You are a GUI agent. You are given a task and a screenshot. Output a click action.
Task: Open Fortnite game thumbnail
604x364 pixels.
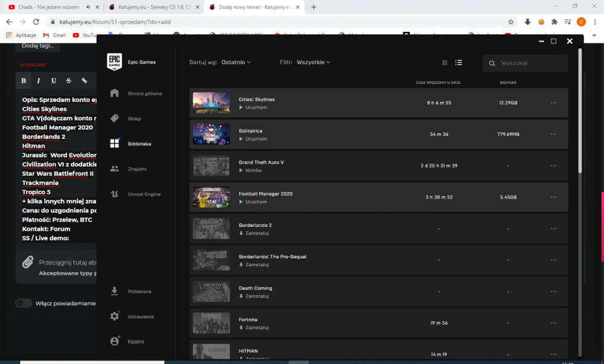click(211, 323)
